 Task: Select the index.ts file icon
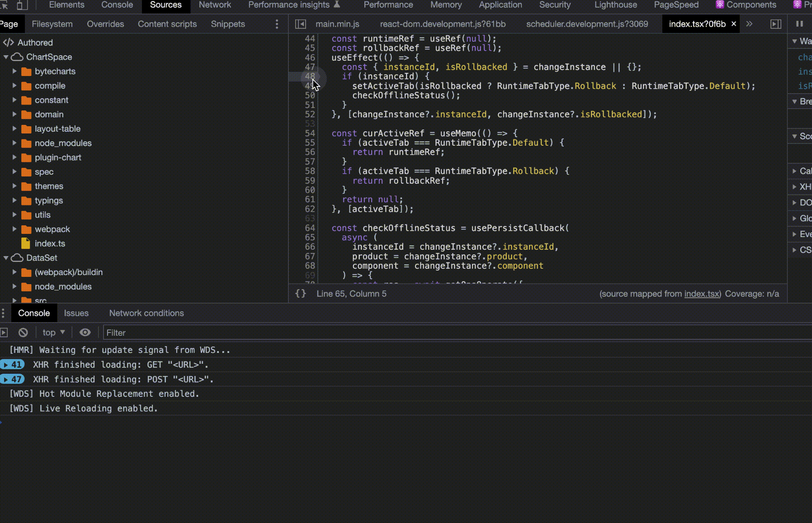(26, 243)
